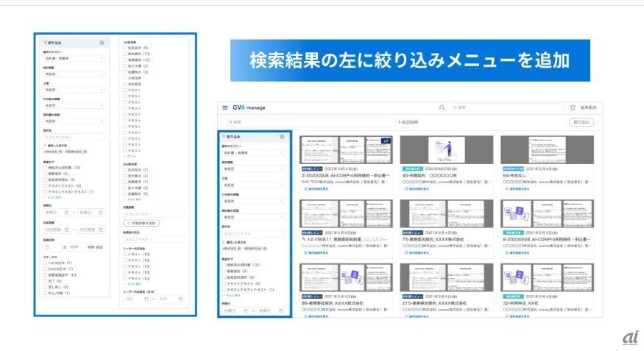
Task: Open calendar for 依頼日 start date, enlarged panel
Action: tap(66, 213)
